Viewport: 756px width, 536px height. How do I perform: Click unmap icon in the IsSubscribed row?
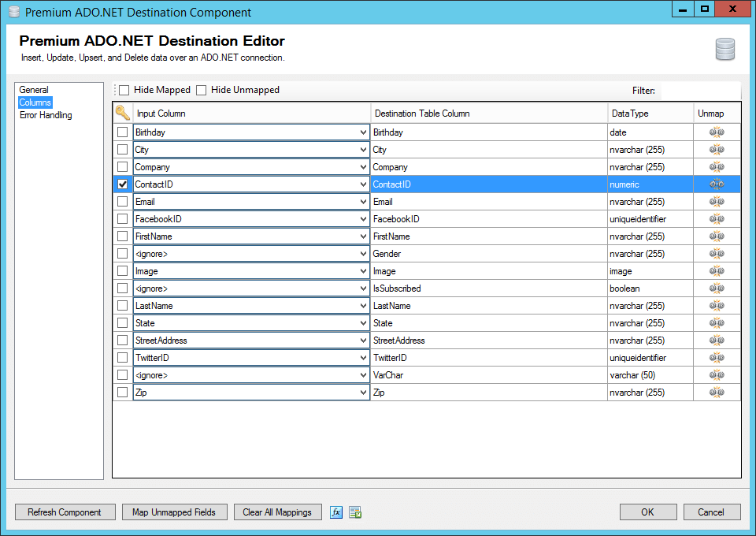(717, 288)
